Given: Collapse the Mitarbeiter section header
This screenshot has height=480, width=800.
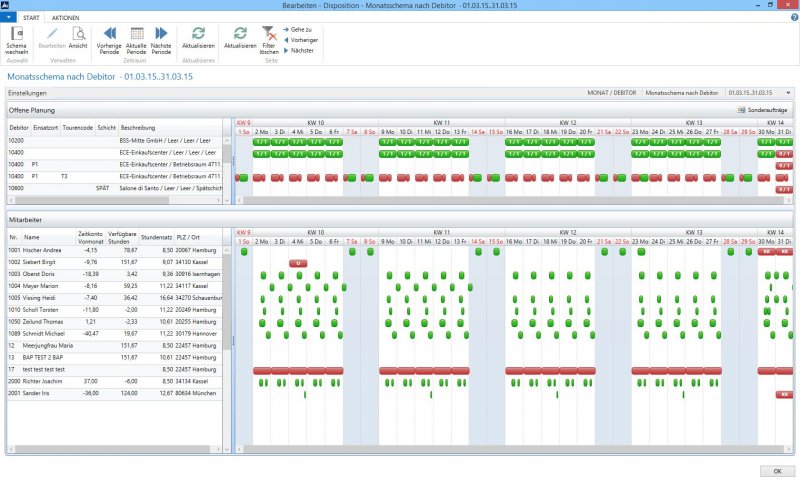Looking at the screenshot, I should pyautogui.click(x=26, y=220).
